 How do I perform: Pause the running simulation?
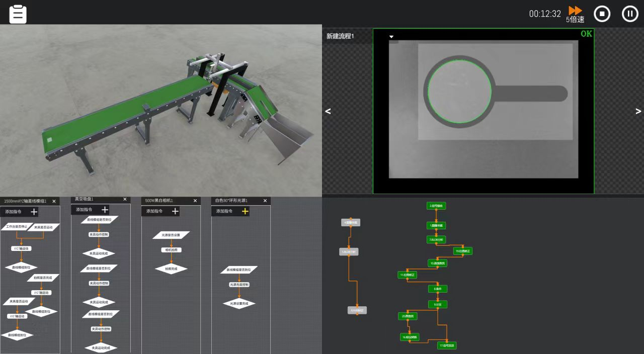[x=630, y=14]
